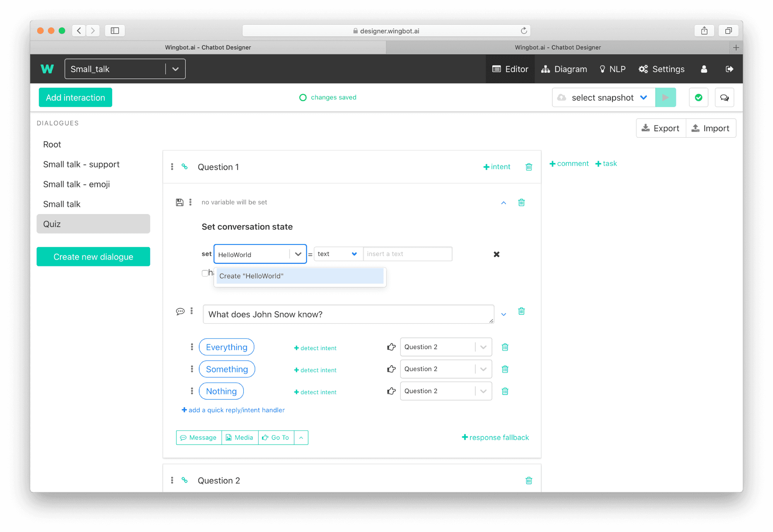Collapse the Set conversation state block
Screen dimensions: 773x532
[503, 202]
